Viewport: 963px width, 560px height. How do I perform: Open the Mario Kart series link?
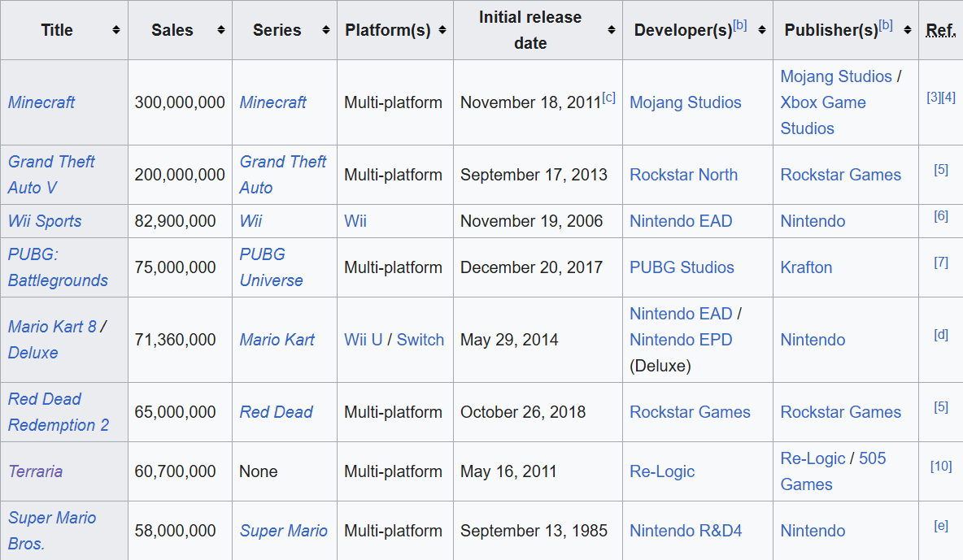tap(277, 341)
